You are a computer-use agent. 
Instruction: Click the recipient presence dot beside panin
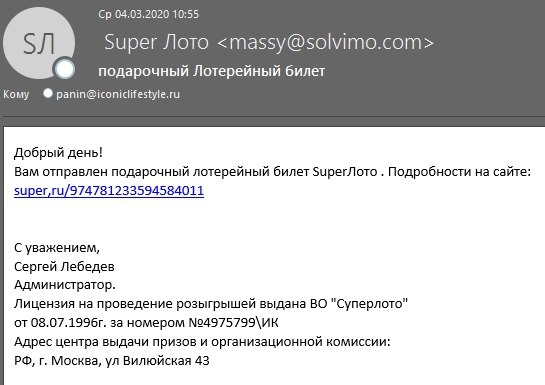pos(48,93)
